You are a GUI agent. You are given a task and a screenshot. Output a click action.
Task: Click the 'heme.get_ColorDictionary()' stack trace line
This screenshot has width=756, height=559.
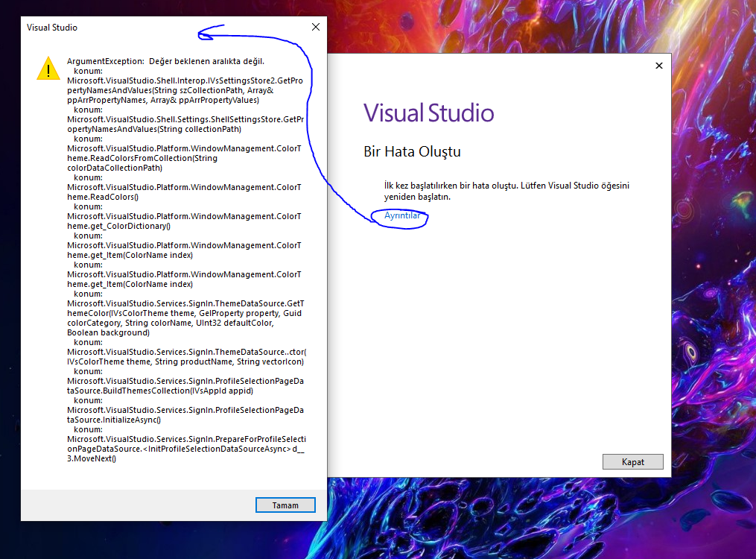118,226
